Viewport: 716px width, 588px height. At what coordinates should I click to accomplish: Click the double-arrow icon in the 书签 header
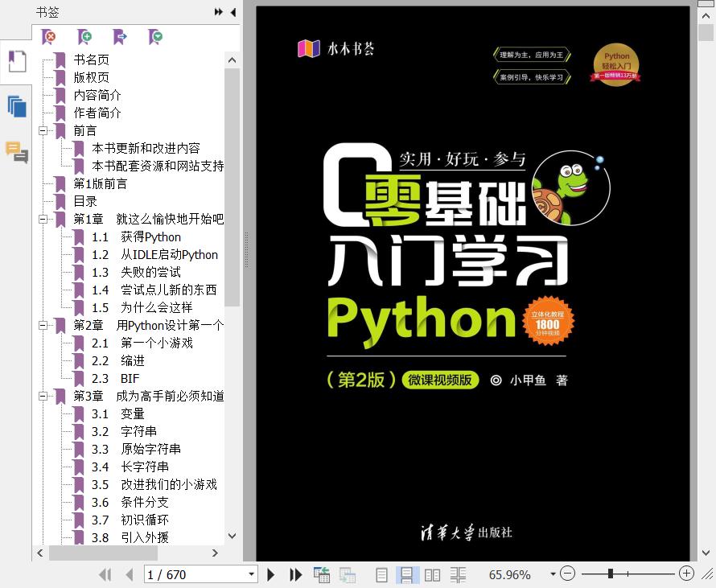219,12
